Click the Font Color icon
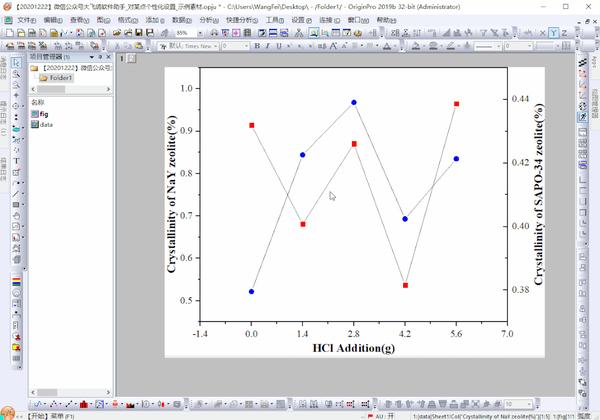 pos(387,46)
